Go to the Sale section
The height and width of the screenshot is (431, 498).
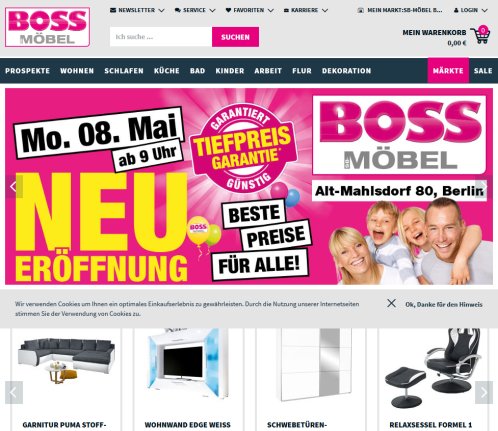click(x=483, y=71)
